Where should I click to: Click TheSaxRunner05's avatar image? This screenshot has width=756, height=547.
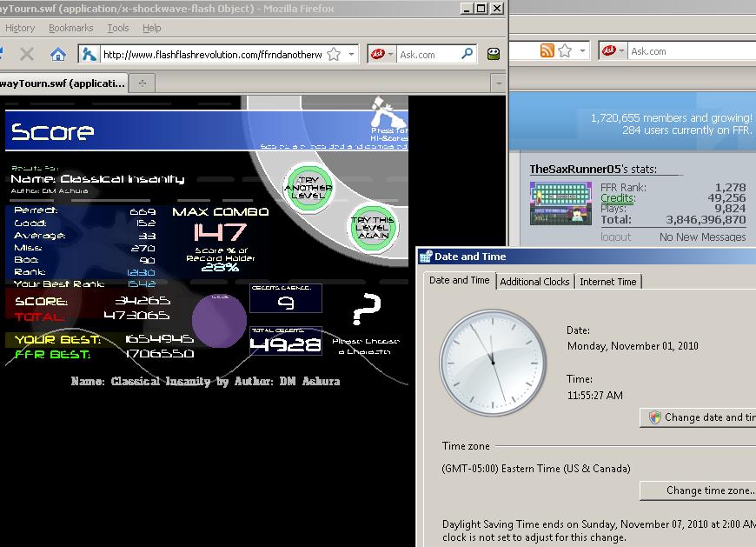point(560,203)
